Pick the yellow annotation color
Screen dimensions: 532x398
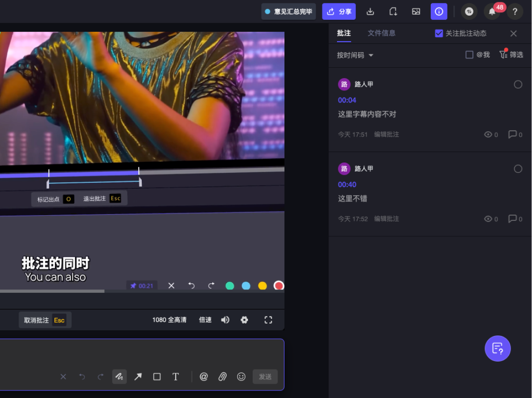point(262,286)
